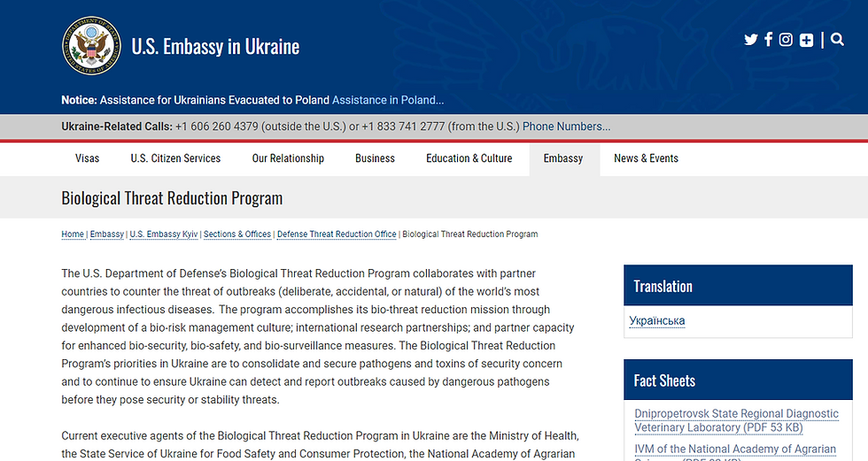Image resolution: width=868 pixels, height=461 pixels.
Task: Select the Embassy menu tab
Action: point(564,160)
